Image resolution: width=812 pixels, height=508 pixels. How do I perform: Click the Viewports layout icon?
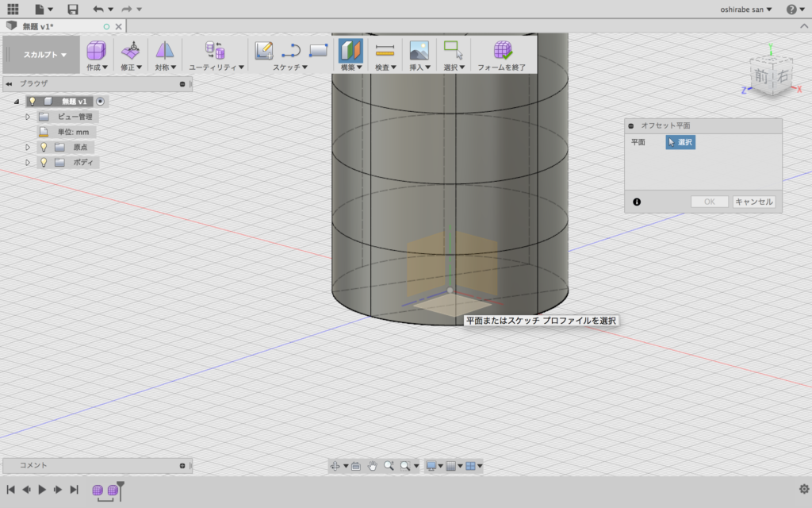click(470, 466)
